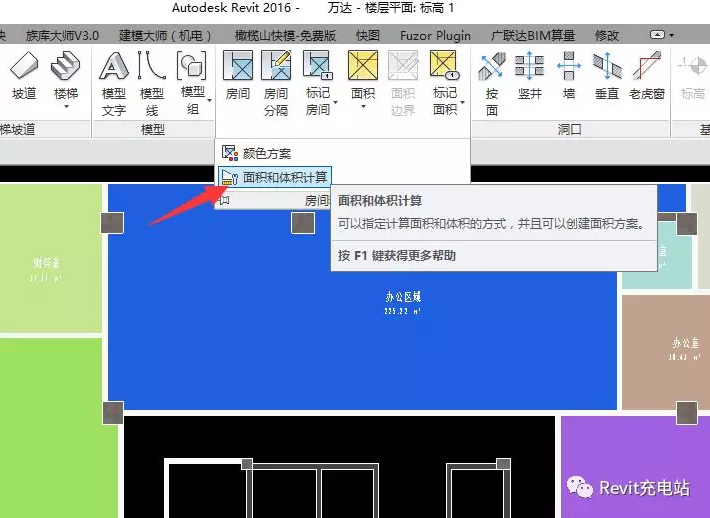Image resolution: width=710 pixels, height=518 pixels.
Task: Open the 族库大师V3.0 ribbon tab
Action: tap(62, 35)
